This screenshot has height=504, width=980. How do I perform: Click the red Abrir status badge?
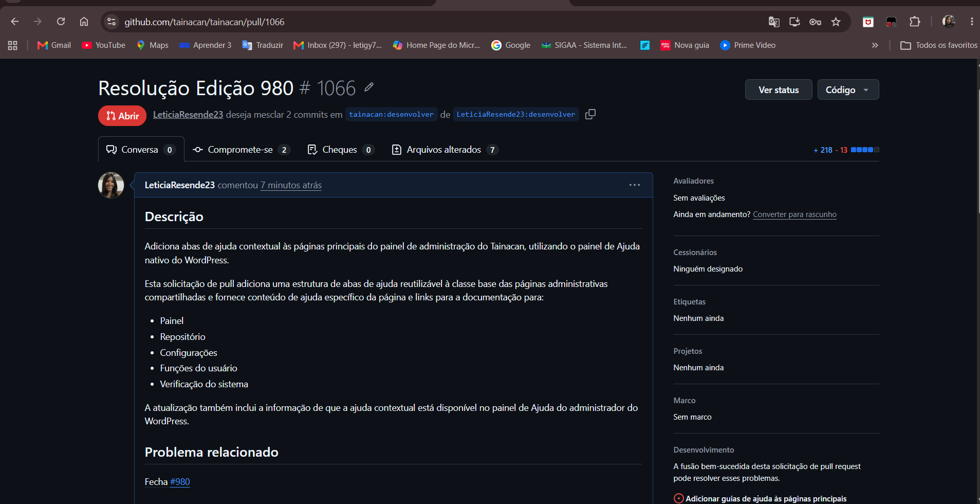(x=122, y=116)
